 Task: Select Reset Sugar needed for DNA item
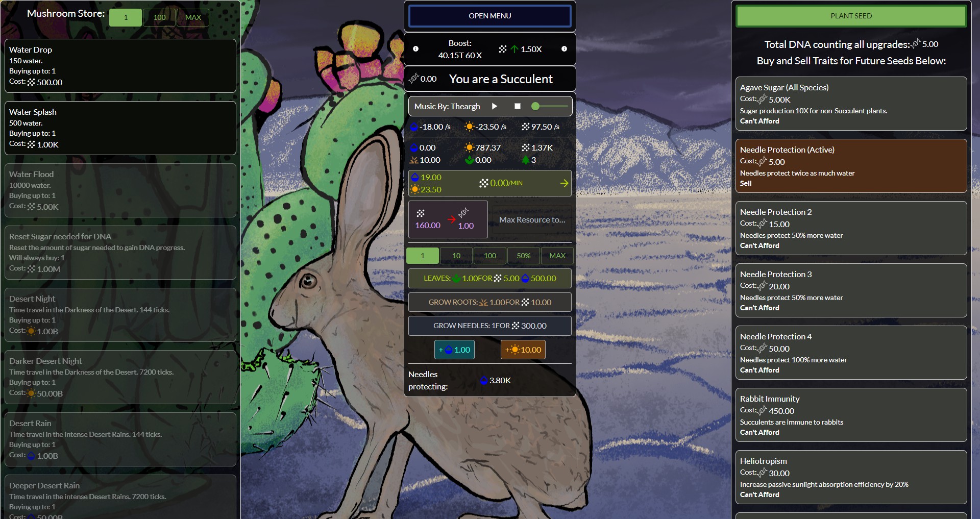(120, 253)
